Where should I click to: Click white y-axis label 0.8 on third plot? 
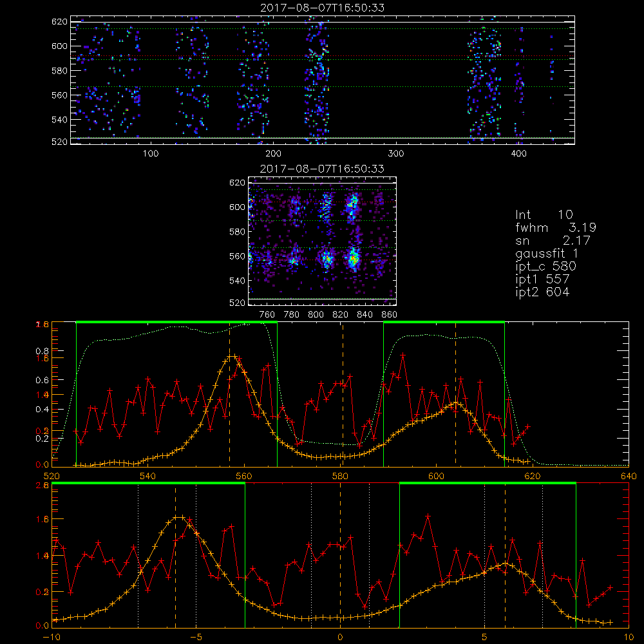(42, 352)
